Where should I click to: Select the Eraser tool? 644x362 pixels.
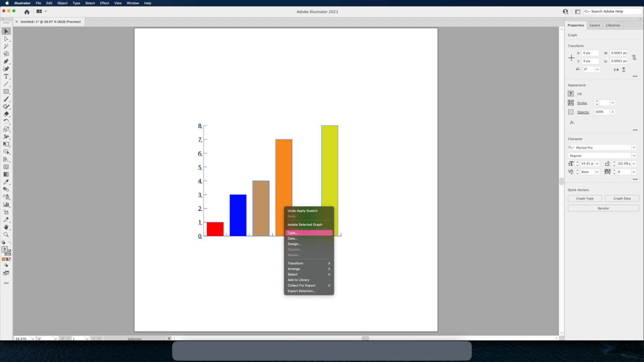(x=6, y=114)
